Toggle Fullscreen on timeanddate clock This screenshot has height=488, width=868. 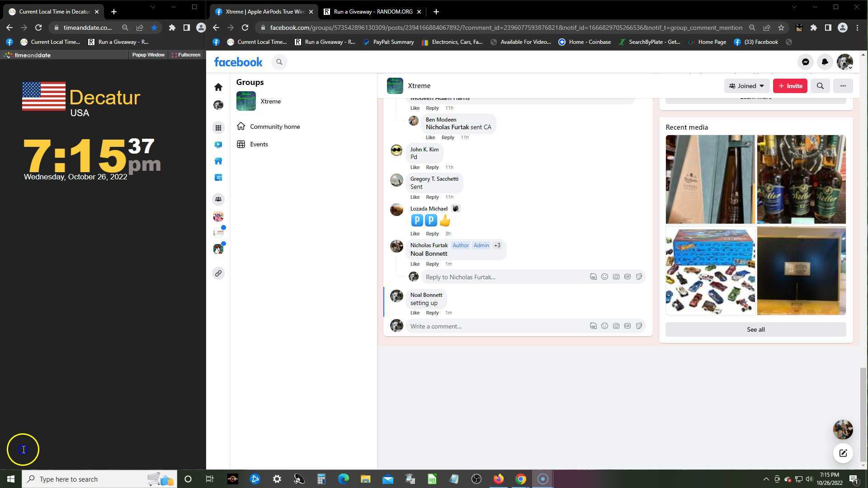(x=186, y=55)
